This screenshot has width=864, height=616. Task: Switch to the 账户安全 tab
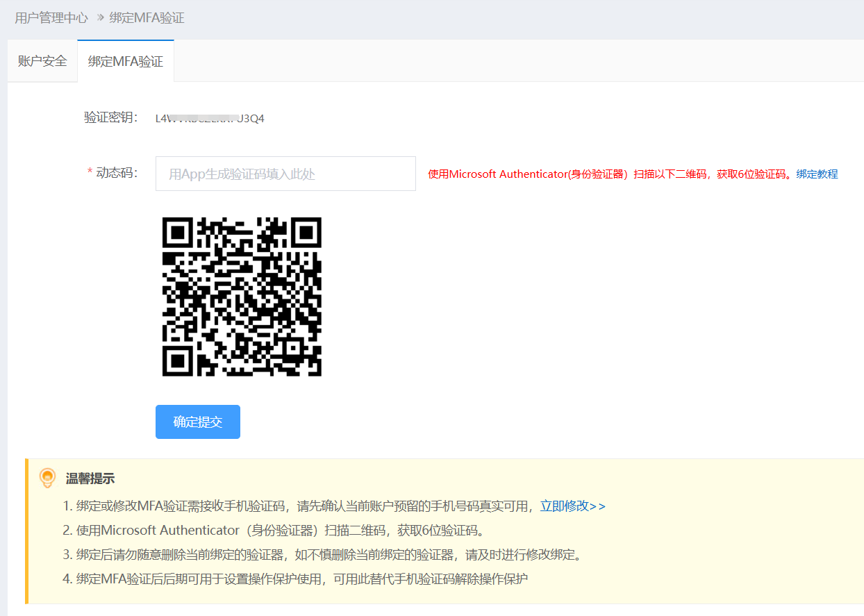(x=42, y=61)
